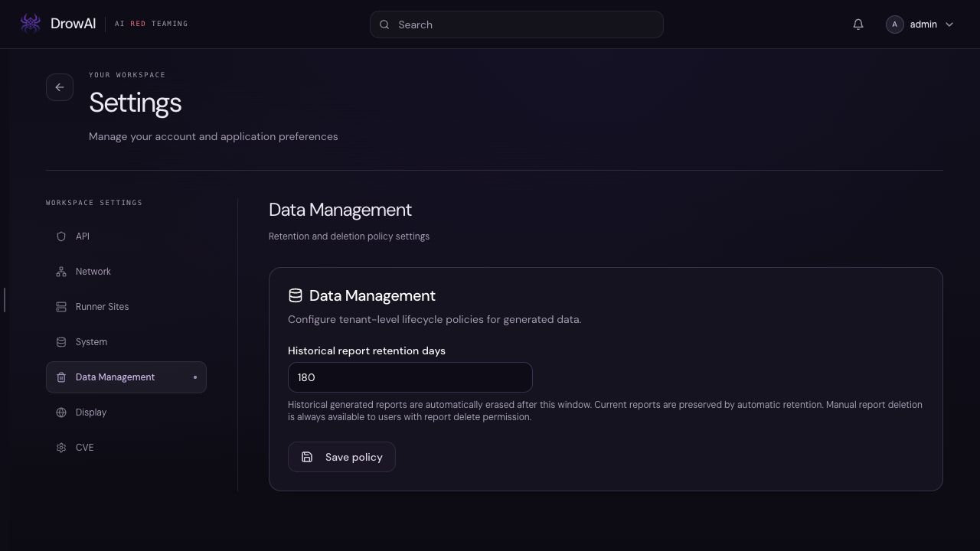The width and height of the screenshot is (980, 551).
Task: Click the floppy disk icon on Save policy
Action: tap(307, 457)
